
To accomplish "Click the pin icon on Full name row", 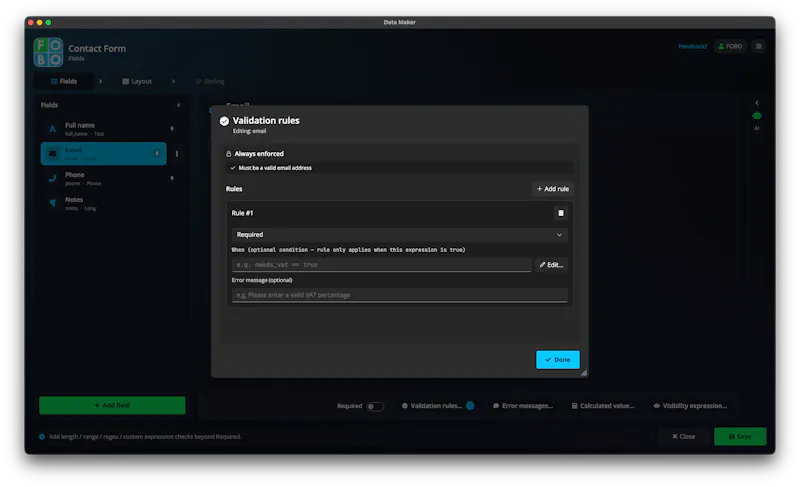I will point(172,129).
